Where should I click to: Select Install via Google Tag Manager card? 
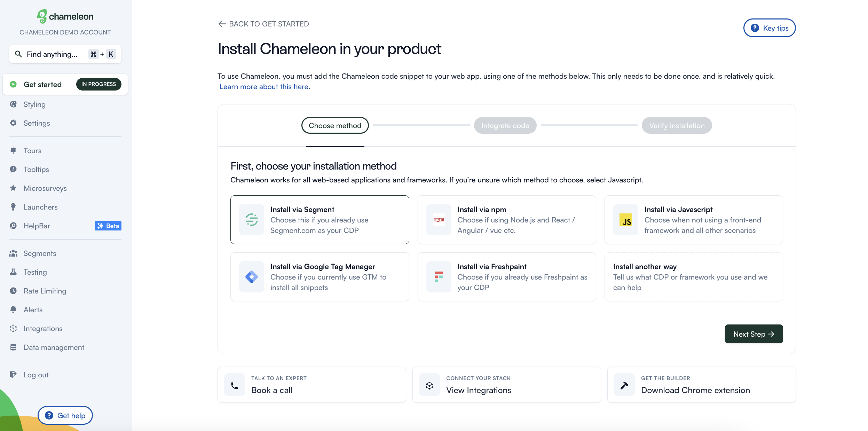[319, 277]
